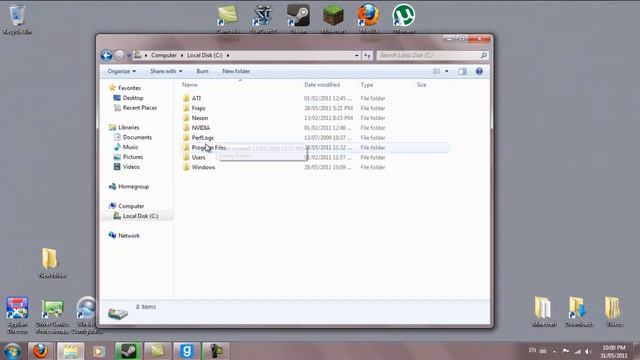Open the address bar history dropdown
This screenshot has height=360, width=640.
[357, 55]
